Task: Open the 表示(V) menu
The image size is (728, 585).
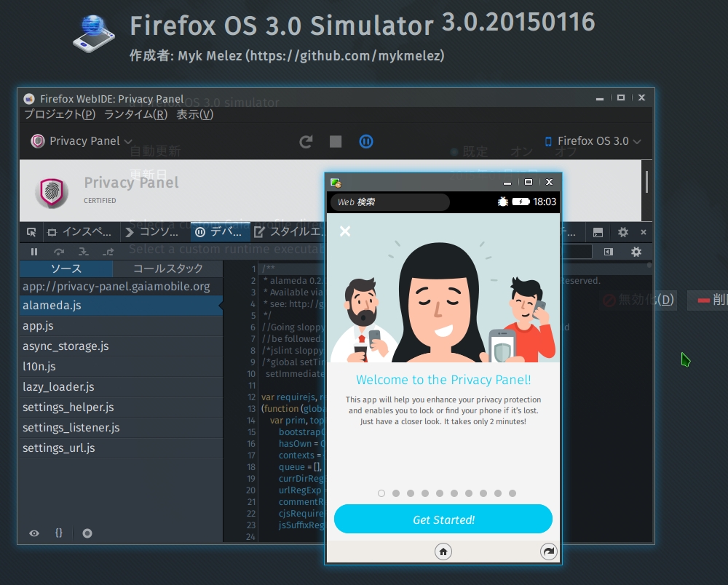Action: click(194, 114)
